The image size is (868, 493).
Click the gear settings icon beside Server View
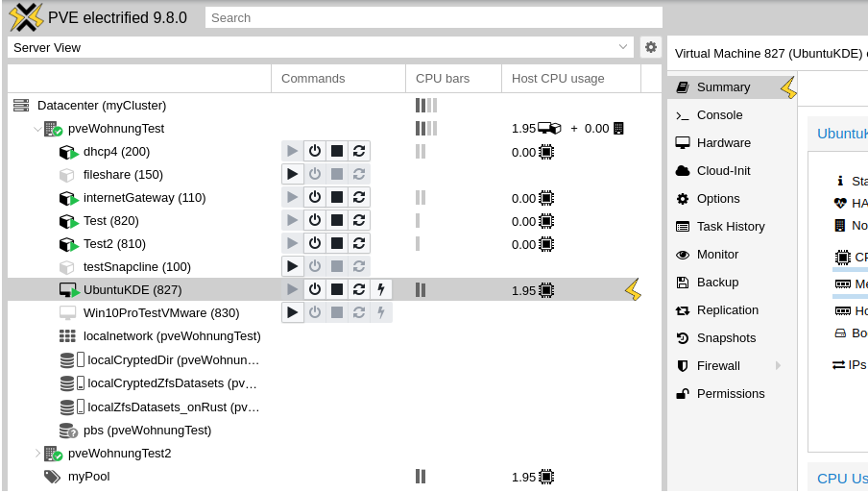tap(650, 48)
